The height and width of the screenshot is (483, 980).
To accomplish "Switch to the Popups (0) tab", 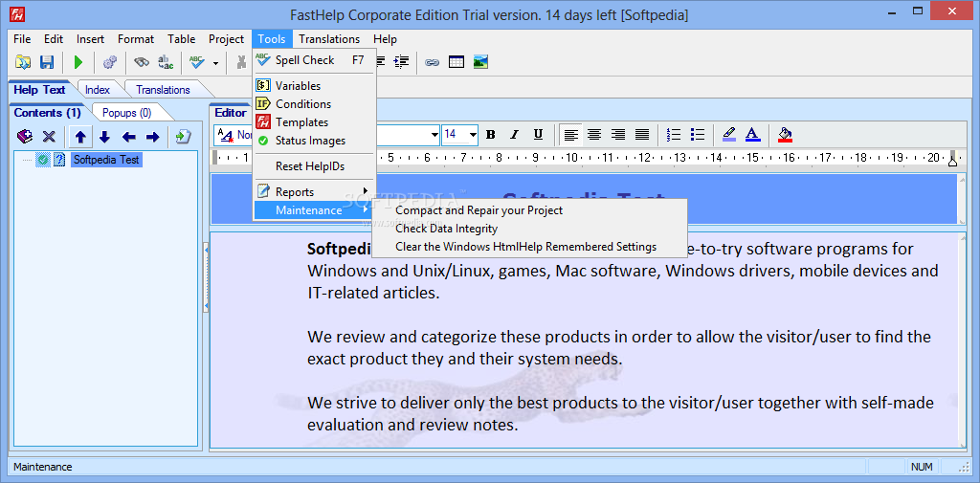I will (x=127, y=113).
